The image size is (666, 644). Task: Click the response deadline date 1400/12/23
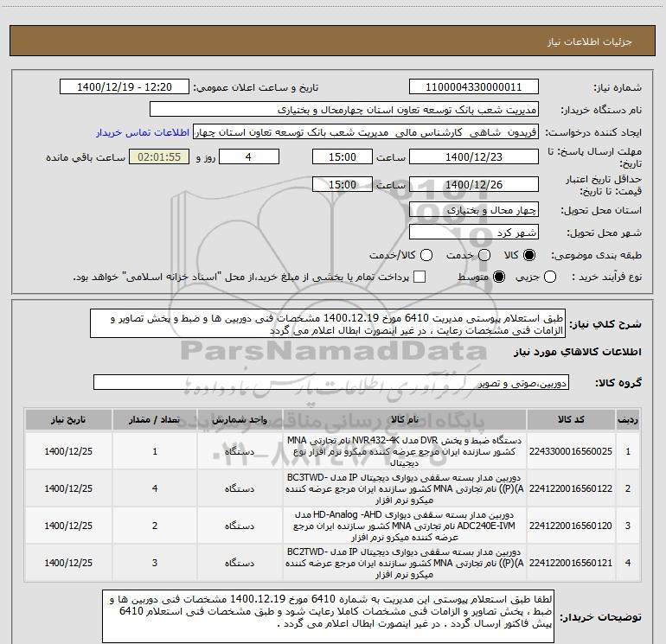click(474, 157)
